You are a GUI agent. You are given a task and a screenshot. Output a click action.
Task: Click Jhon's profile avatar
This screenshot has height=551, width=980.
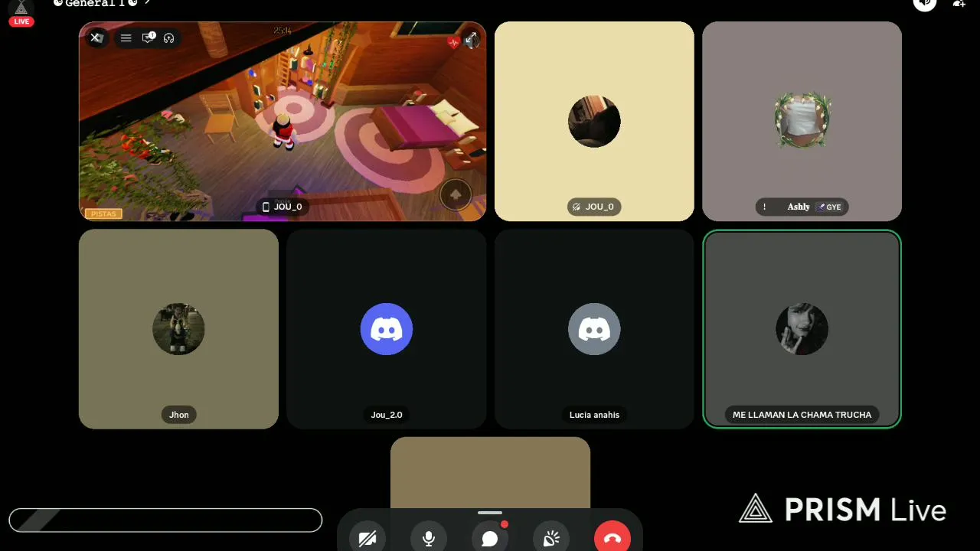click(178, 329)
